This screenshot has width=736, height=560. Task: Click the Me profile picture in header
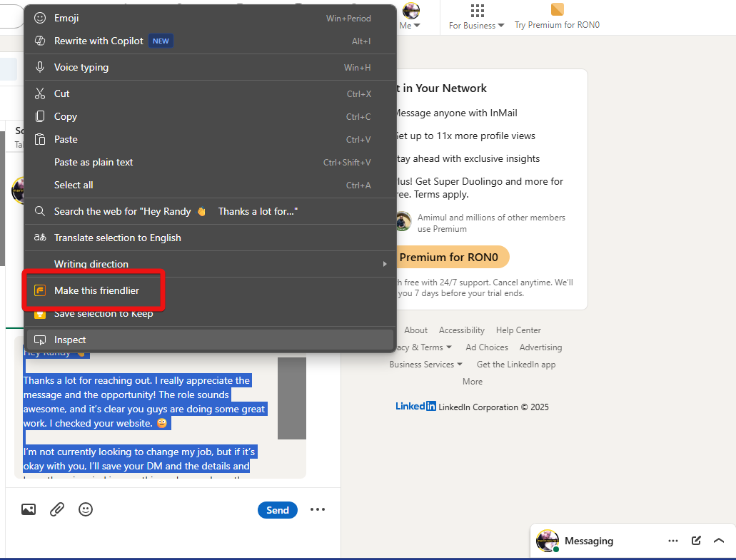click(x=411, y=10)
